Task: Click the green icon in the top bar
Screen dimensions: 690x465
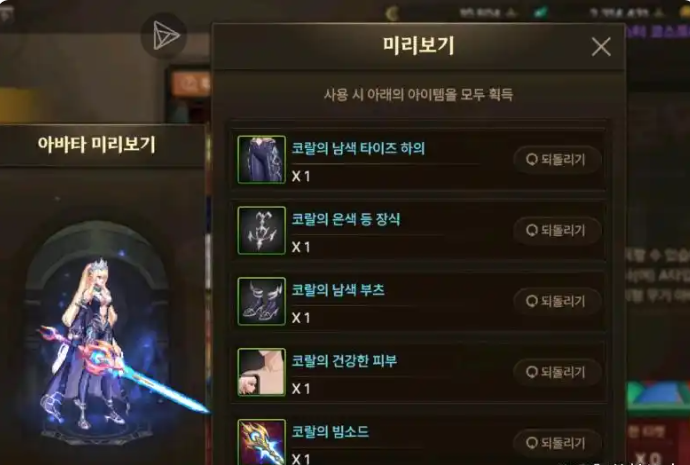Action: 540,12
